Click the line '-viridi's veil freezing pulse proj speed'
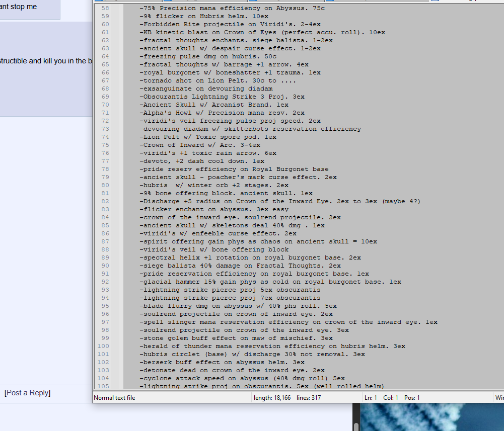Screen dimensions: 504x431 (x=230, y=121)
